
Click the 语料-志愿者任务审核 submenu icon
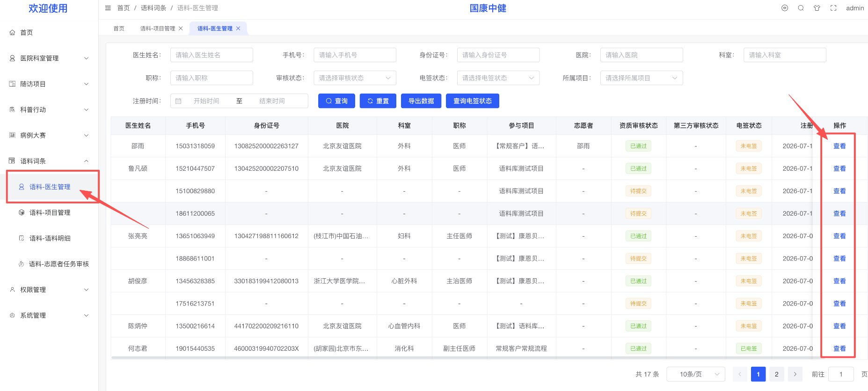tap(22, 264)
